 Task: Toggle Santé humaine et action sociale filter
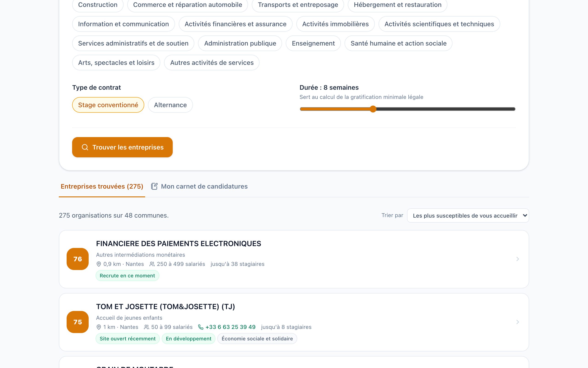tap(399, 43)
